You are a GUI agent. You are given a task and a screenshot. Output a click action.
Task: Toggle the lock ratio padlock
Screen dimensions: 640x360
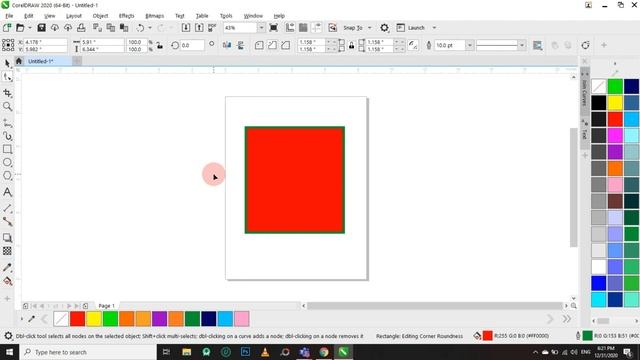160,45
